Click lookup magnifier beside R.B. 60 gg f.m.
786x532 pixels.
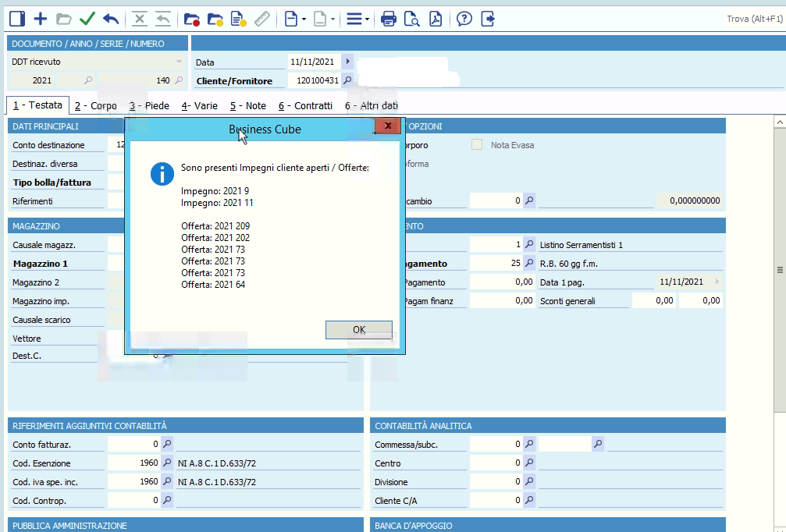529,263
